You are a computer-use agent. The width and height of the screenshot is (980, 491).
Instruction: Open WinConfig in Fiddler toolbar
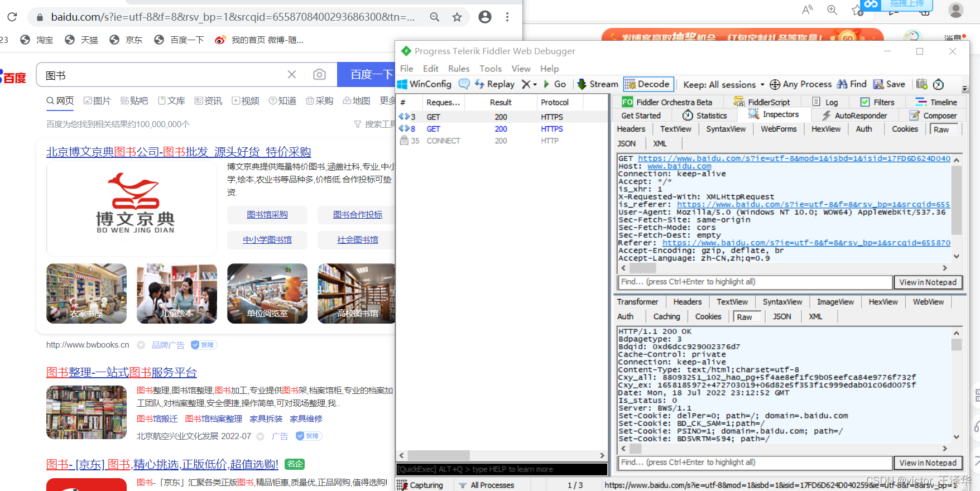pyautogui.click(x=424, y=84)
